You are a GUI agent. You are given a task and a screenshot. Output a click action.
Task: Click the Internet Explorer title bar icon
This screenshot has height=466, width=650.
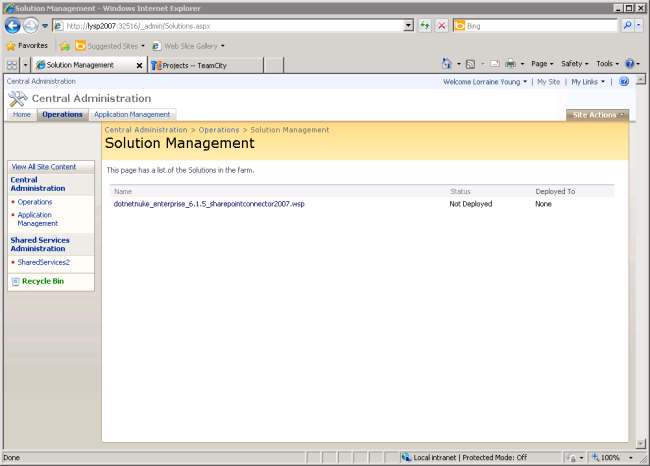pos(9,8)
